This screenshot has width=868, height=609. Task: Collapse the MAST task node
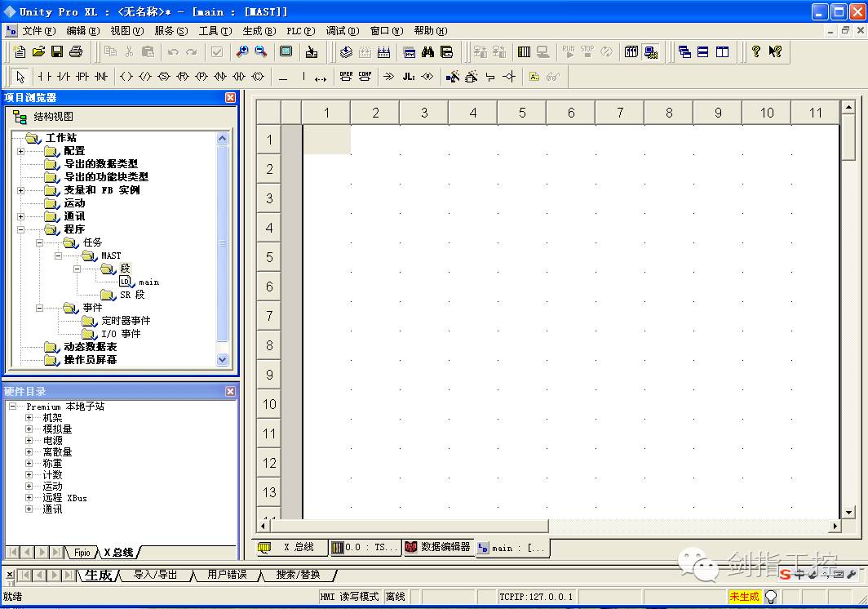(58, 256)
